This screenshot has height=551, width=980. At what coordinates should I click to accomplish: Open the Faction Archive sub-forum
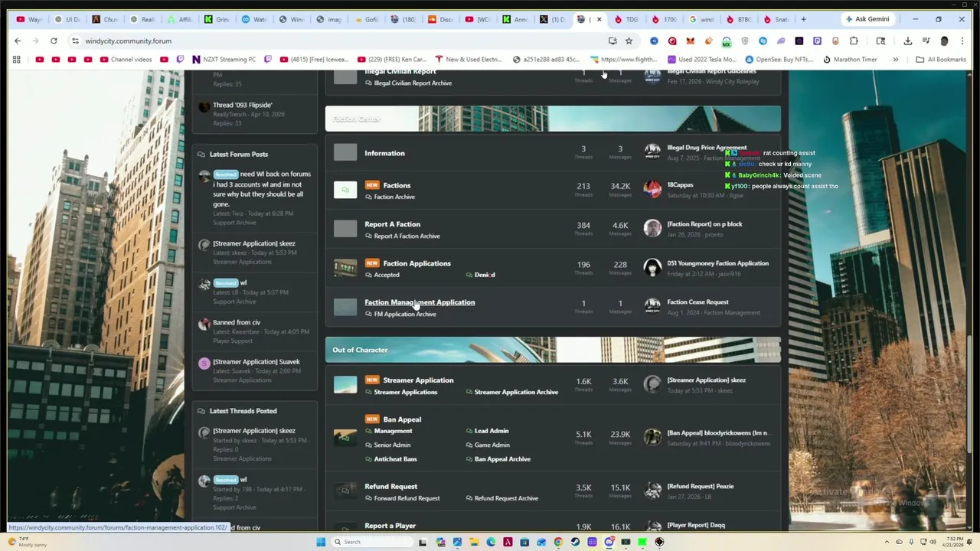pyautogui.click(x=394, y=197)
